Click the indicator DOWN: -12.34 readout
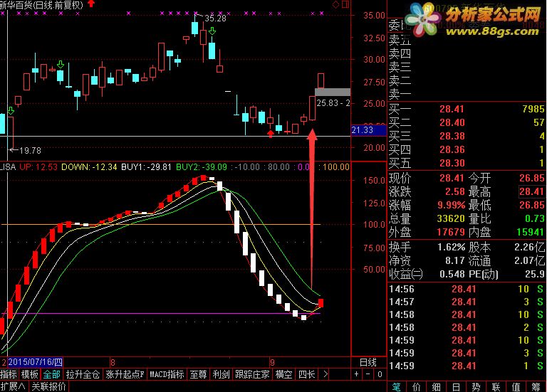The width and height of the screenshot is (547, 392). click(x=89, y=167)
